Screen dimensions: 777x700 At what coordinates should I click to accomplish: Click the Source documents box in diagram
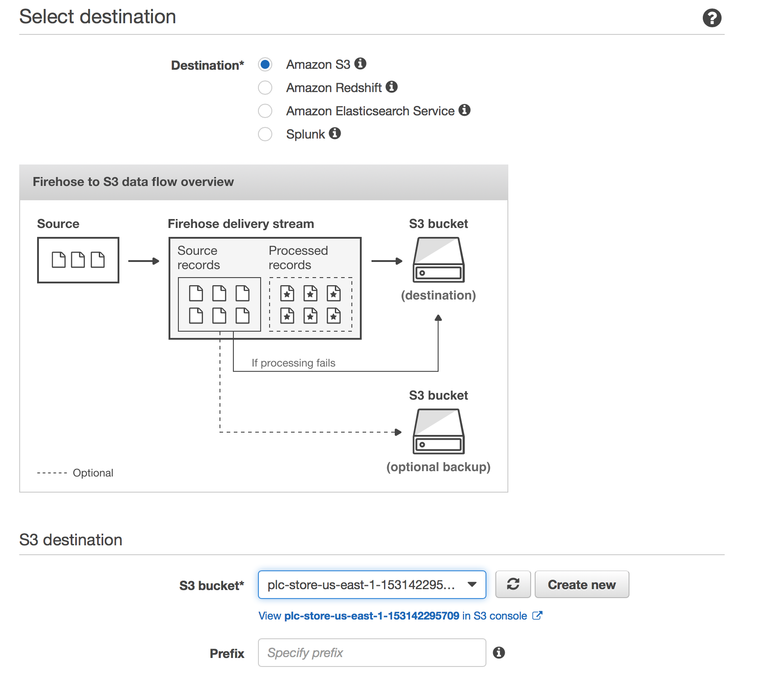[78, 260]
